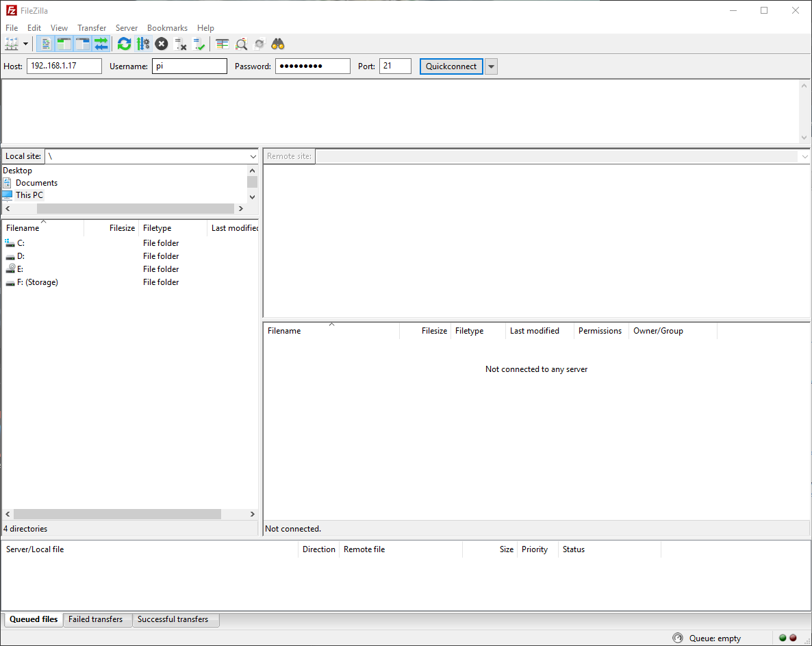Focus the Password field
The image size is (812, 646).
[313, 66]
